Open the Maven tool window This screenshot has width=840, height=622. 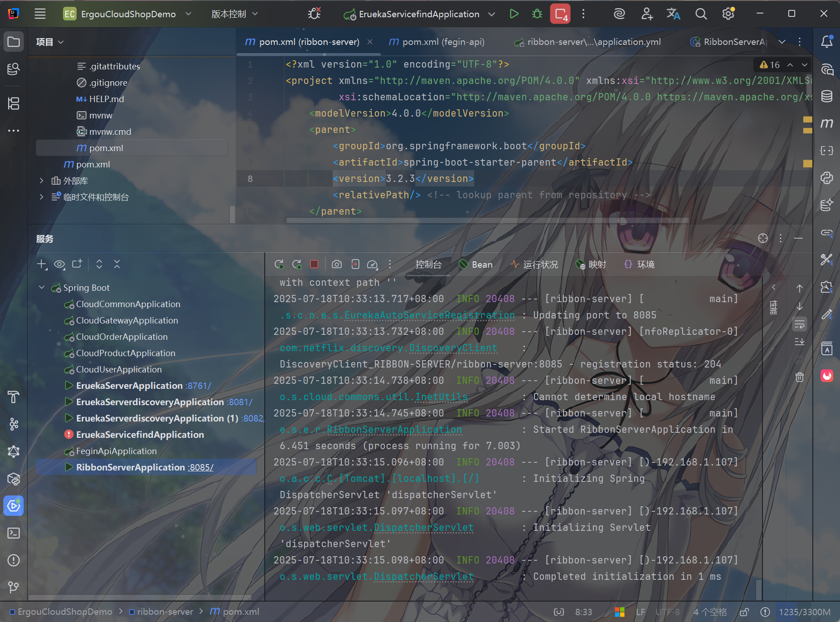tap(827, 123)
